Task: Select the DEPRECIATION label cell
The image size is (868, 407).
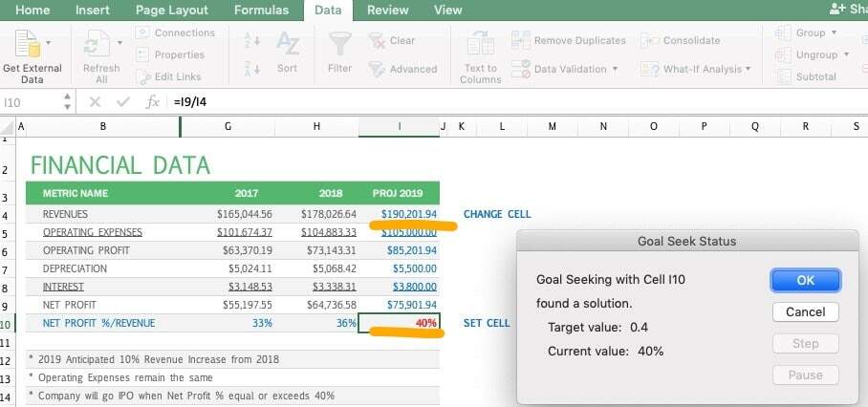Action: pos(103,268)
